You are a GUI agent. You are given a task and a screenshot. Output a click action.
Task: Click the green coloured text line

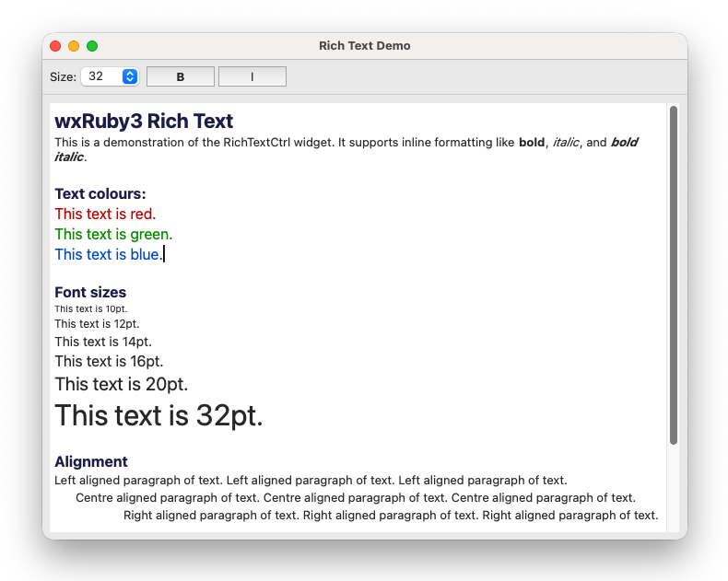113,235
